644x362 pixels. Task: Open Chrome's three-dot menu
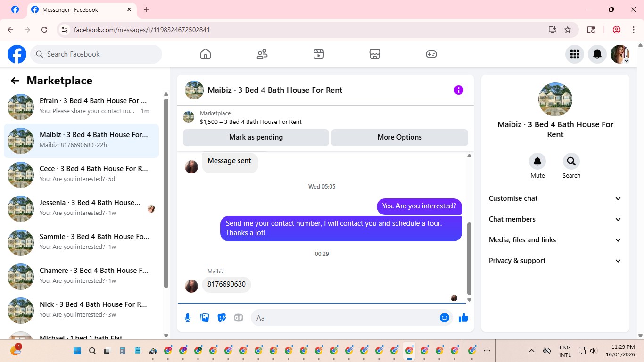[x=634, y=30]
